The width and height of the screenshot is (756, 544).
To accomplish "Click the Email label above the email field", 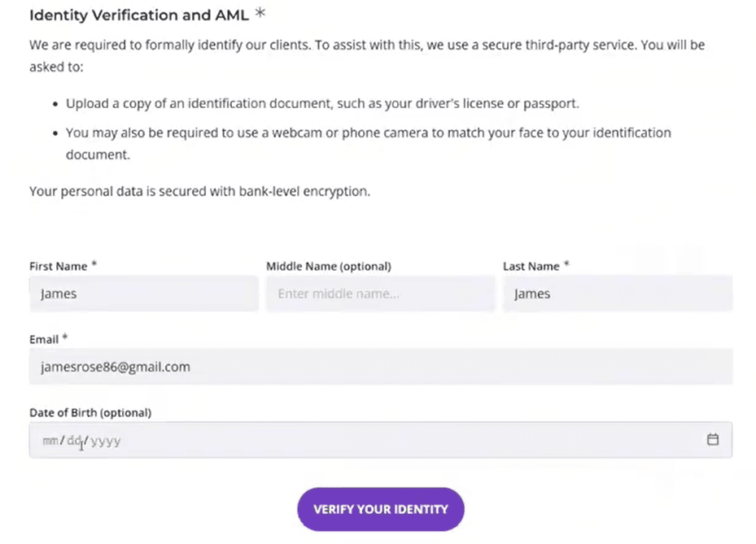I will pyautogui.click(x=44, y=339).
